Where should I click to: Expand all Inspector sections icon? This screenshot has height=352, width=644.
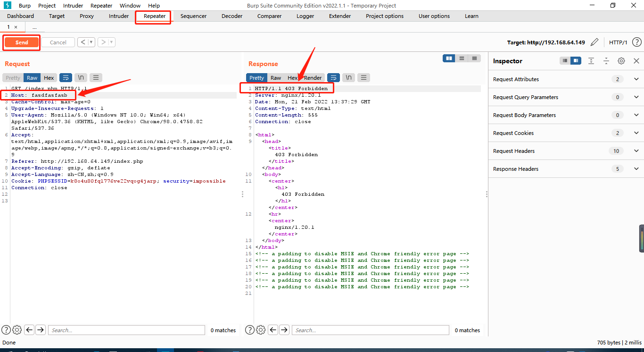tap(591, 61)
